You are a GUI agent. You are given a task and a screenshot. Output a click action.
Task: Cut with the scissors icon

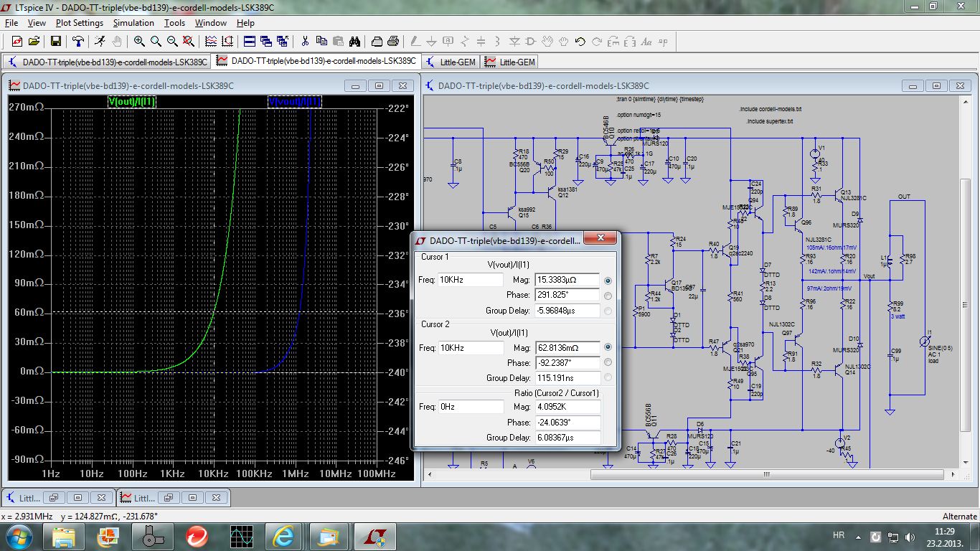pos(305,41)
